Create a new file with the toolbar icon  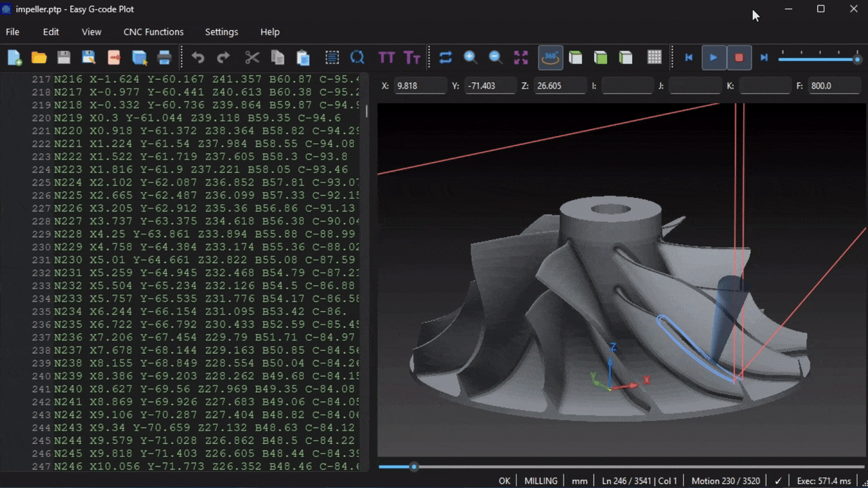(x=14, y=58)
